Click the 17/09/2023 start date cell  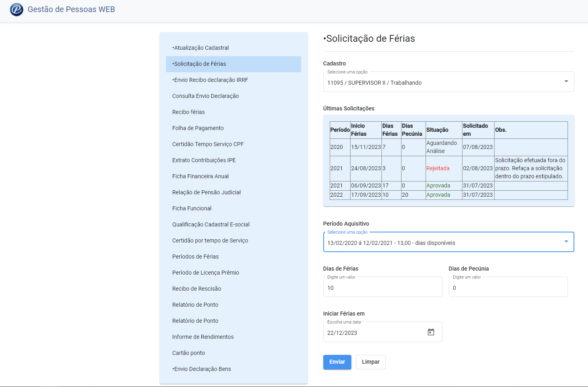coord(366,195)
